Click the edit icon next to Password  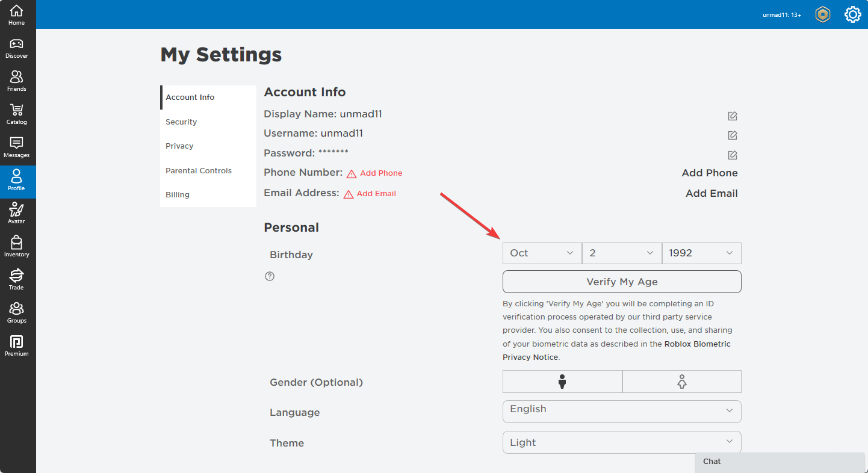732,155
